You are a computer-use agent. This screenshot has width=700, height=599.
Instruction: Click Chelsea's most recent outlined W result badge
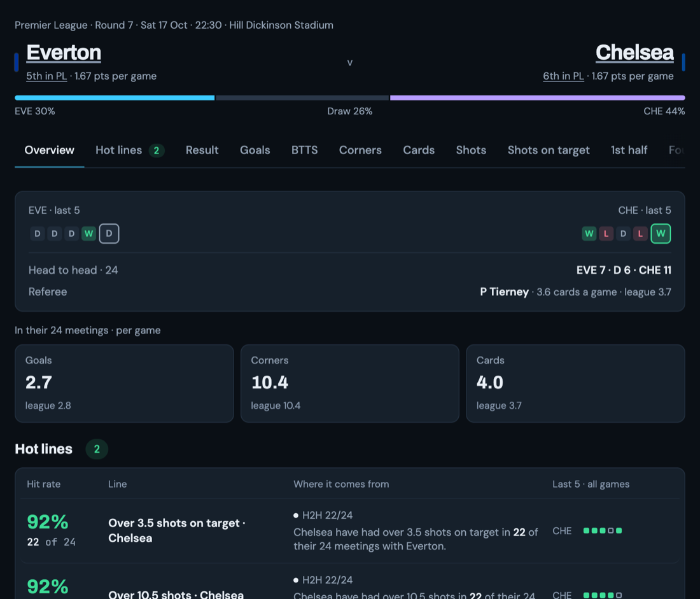coord(661,234)
